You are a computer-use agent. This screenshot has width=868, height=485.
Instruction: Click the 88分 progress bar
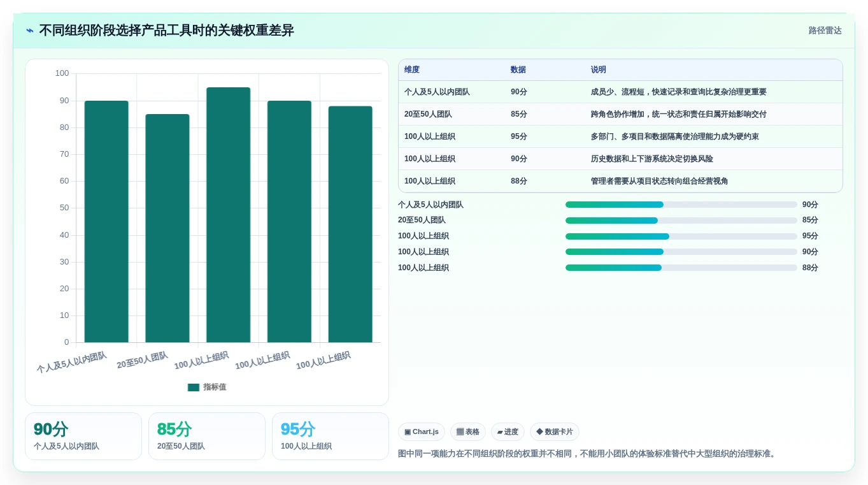pyautogui.click(x=681, y=268)
